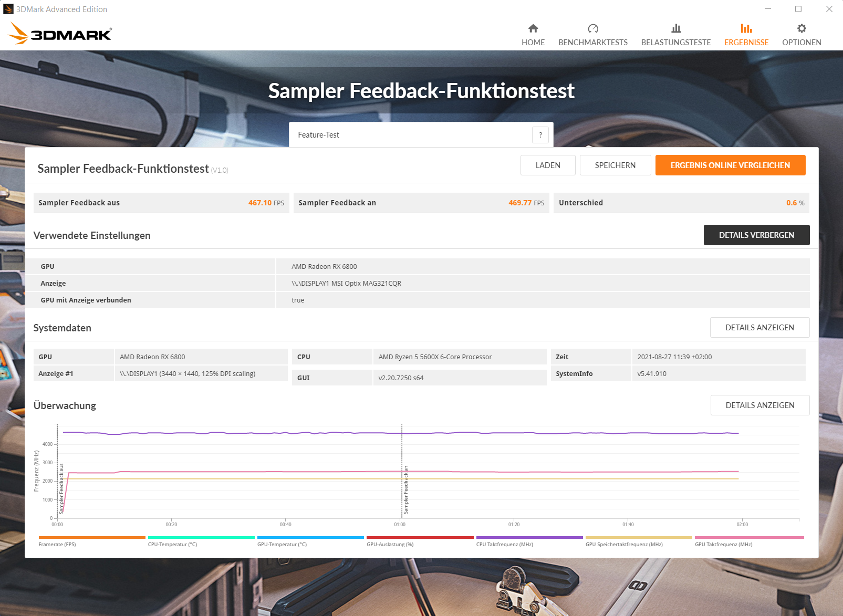
Task: Click the 3DMark title bar app icon
Action: tap(8, 9)
